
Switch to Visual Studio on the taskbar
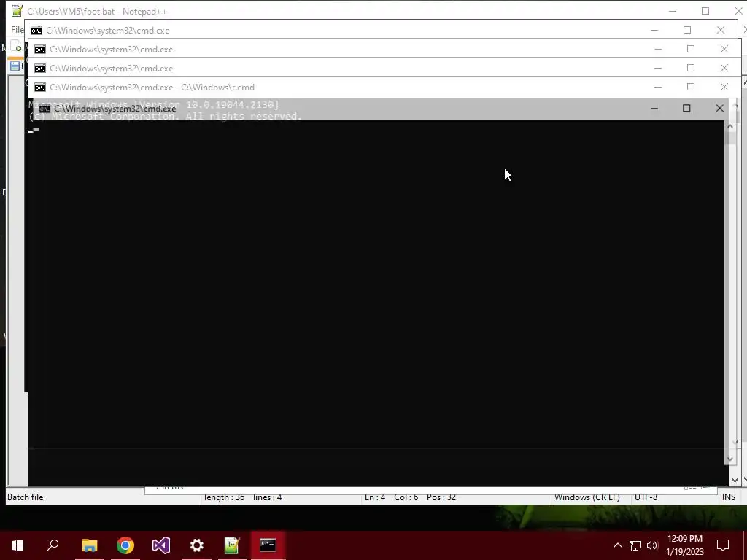[x=161, y=545]
